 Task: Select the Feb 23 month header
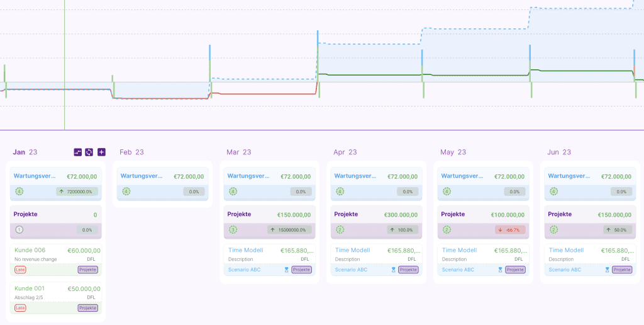tap(131, 152)
